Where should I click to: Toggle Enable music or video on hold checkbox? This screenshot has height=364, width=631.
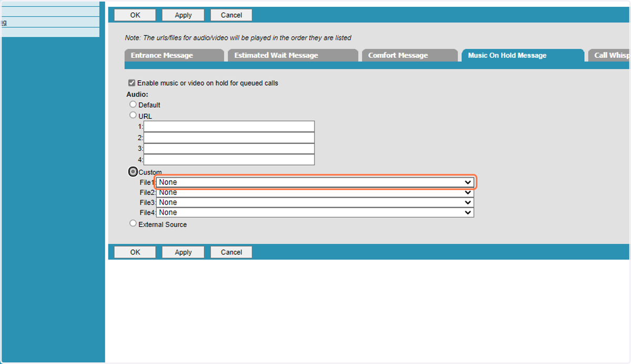pos(132,83)
